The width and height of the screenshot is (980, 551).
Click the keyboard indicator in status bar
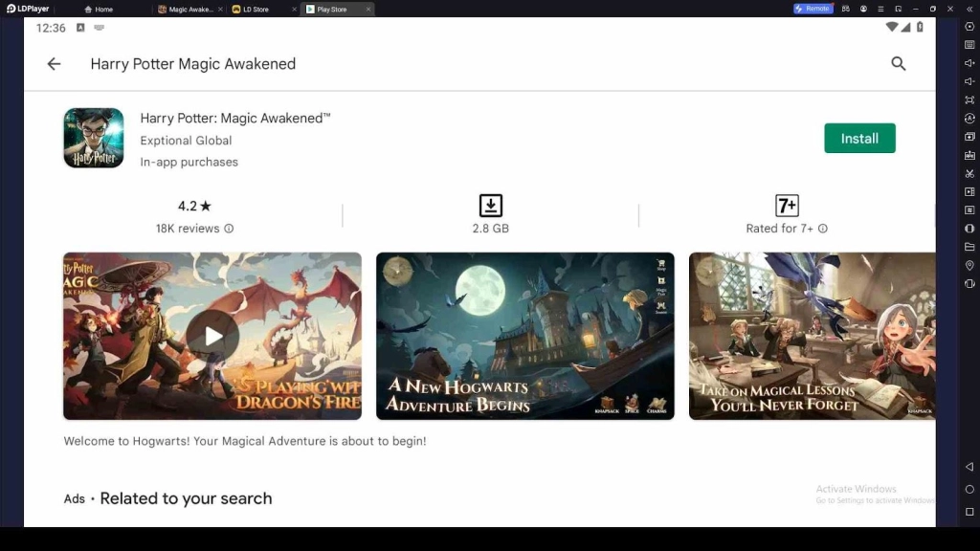[x=99, y=28]
